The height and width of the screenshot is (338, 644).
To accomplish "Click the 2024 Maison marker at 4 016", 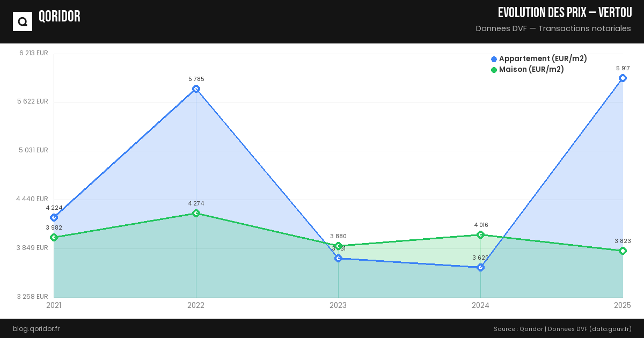I will [480, 234].
